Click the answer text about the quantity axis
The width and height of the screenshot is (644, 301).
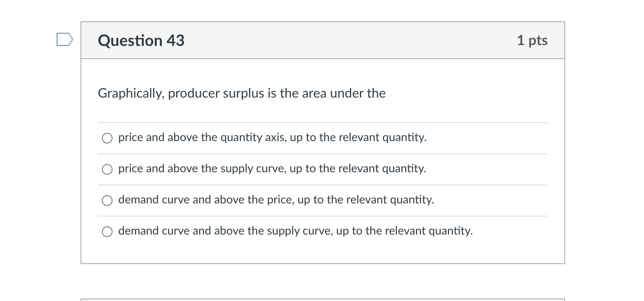(272, 137)
